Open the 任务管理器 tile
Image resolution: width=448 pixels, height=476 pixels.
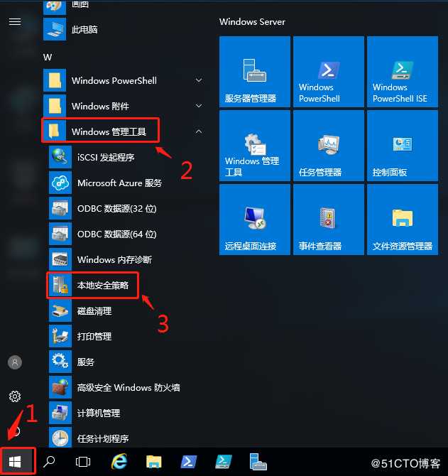329,146
